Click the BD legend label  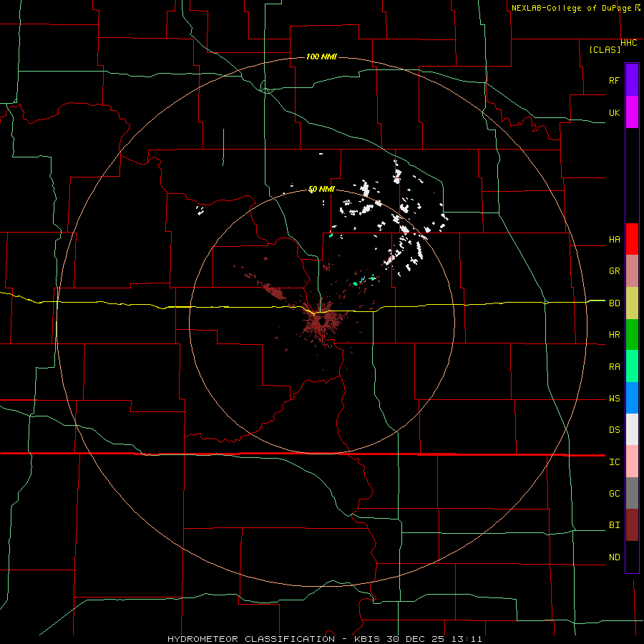614,303
